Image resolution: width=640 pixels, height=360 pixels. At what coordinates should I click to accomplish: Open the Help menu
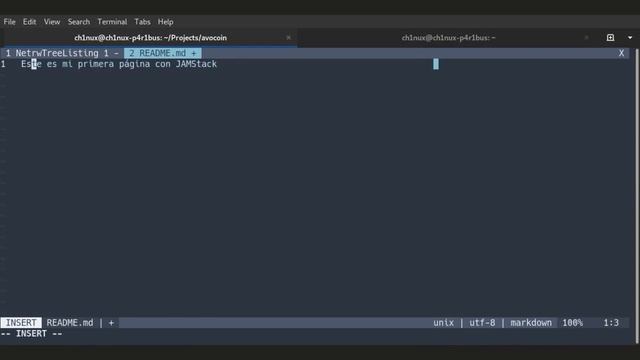(165, 22)
